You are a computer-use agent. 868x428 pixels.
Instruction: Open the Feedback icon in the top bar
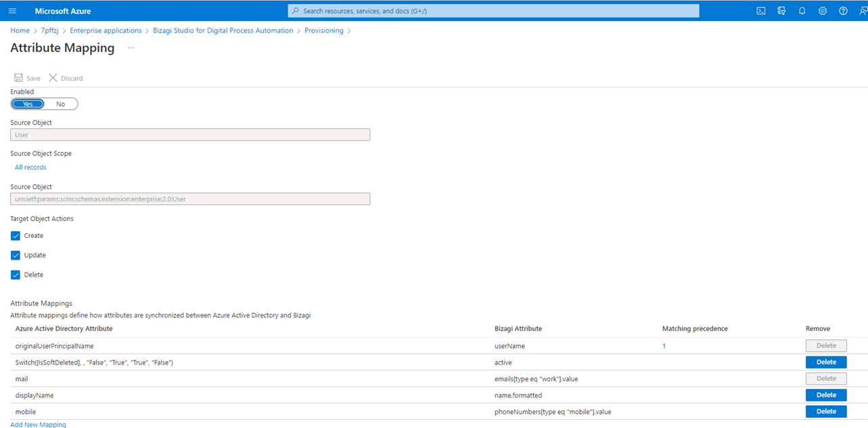coord(863,11)
